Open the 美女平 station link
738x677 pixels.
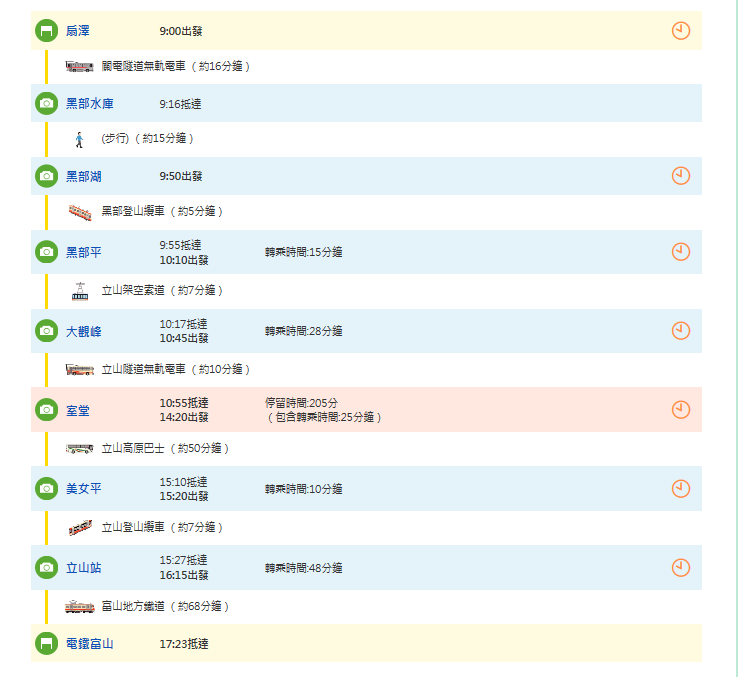[83, 488]
